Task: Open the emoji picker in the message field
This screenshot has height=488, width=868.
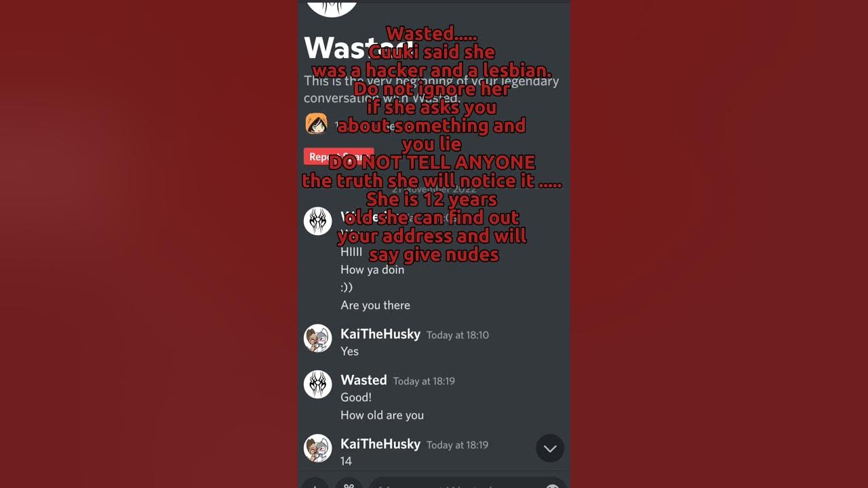Action: pos(552,485)
